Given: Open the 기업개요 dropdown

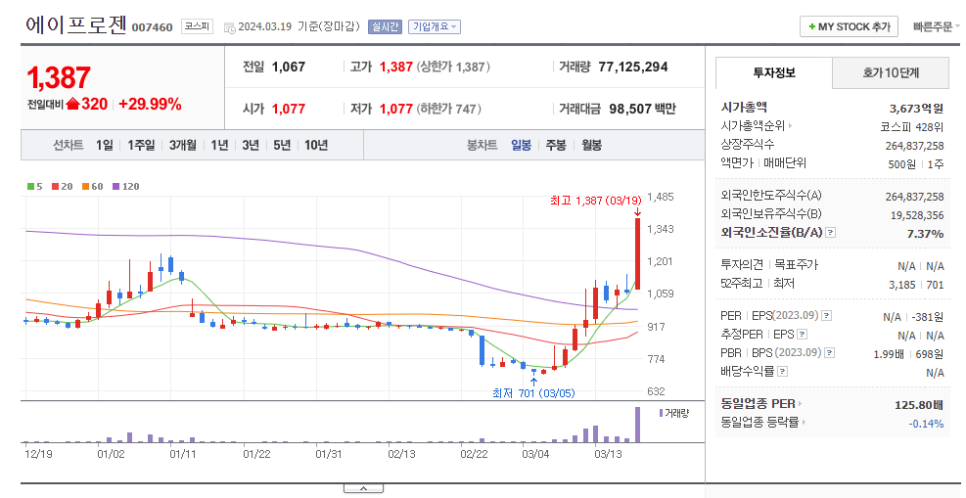Looking at the screenshot, I should coord(434,27).
